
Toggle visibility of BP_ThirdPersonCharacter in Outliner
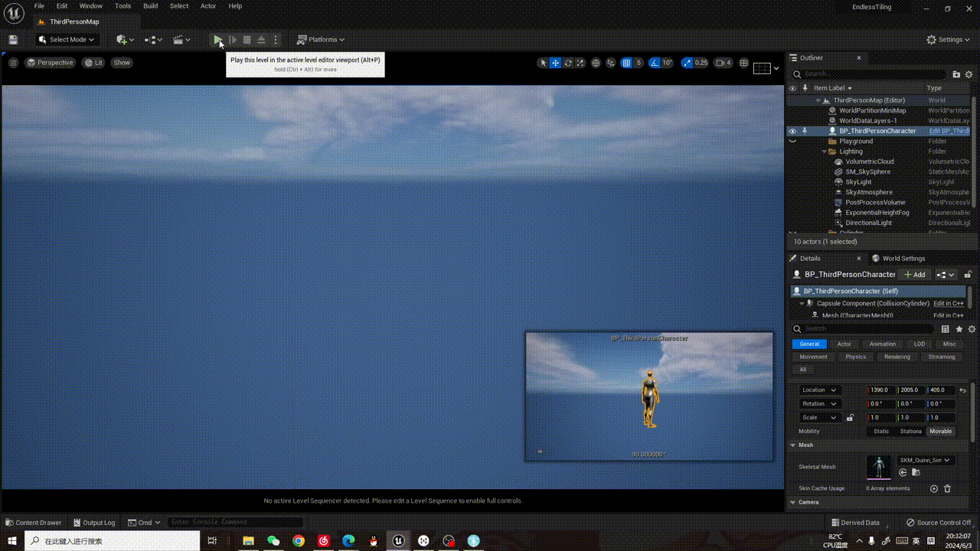(792, 131)
